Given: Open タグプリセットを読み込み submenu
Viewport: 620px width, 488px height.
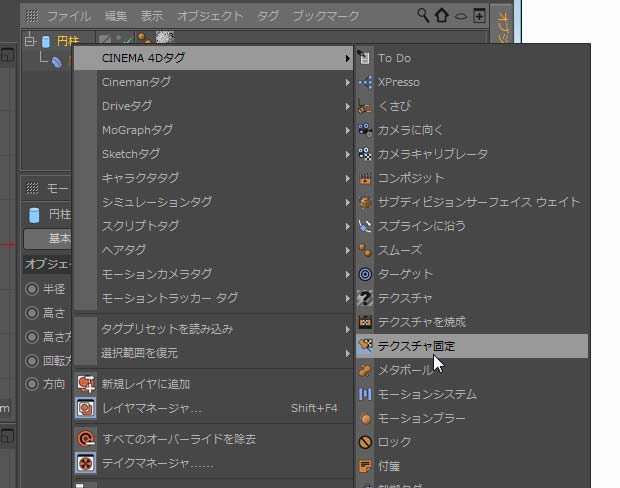Looking at the screenshot, I should click(x=214, y=329).
